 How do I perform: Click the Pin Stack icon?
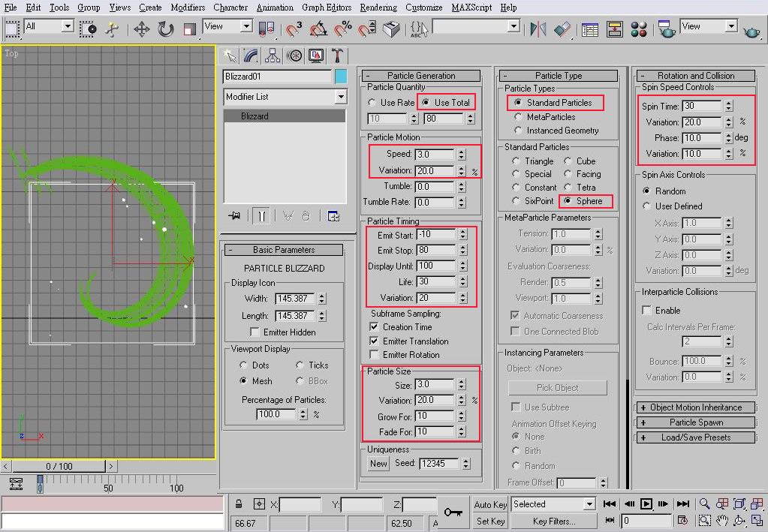click(234, 216)
